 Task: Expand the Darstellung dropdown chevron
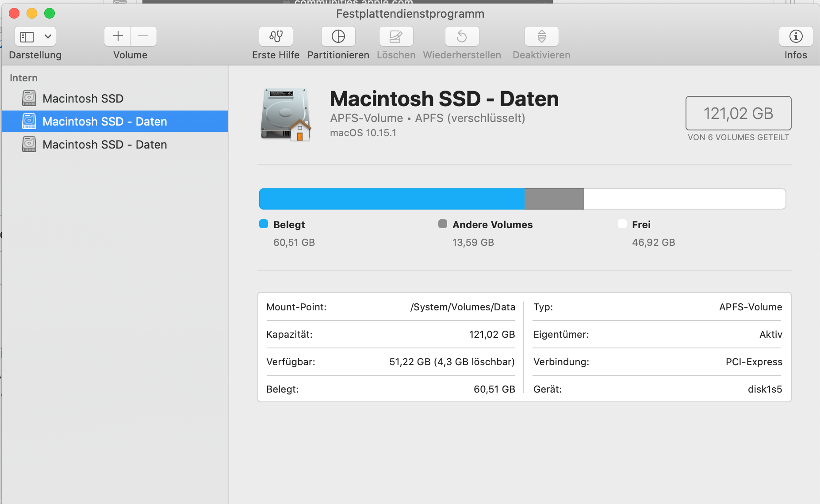[x=48, y=36]
